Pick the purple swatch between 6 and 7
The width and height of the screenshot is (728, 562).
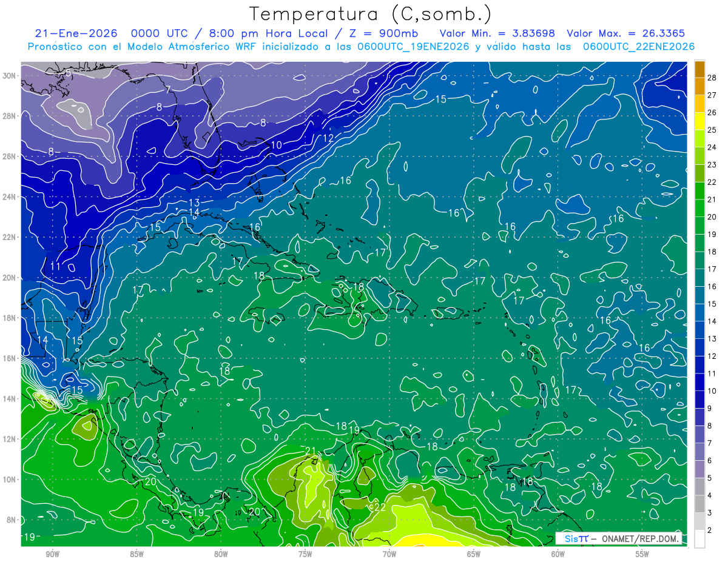(x=699, y=452)
